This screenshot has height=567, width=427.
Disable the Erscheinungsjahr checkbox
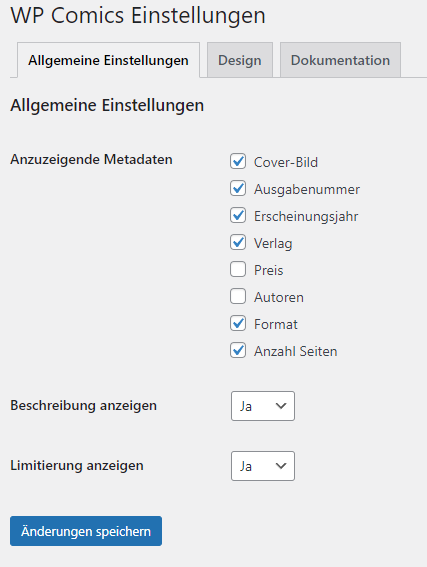(x=238, y=215)
